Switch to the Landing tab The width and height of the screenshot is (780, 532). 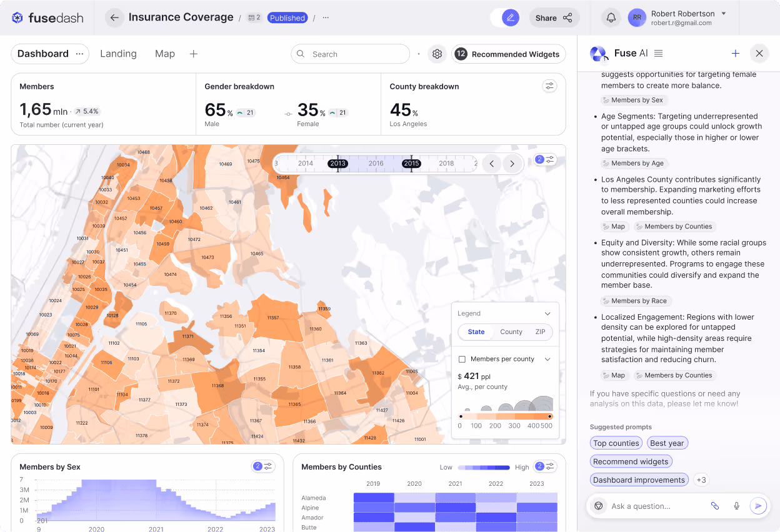(118, 54)
